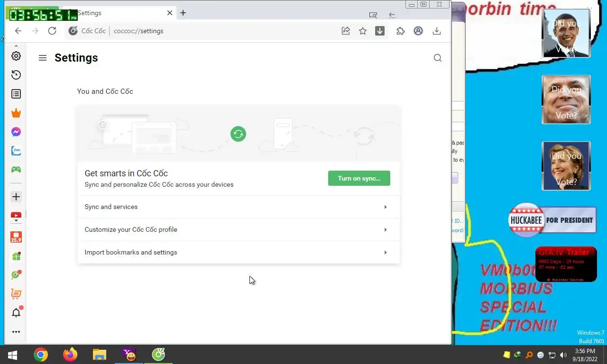Screen dimensions: 607x364
Task: Open the Settings hamburger menu
Action: [43, 58]
